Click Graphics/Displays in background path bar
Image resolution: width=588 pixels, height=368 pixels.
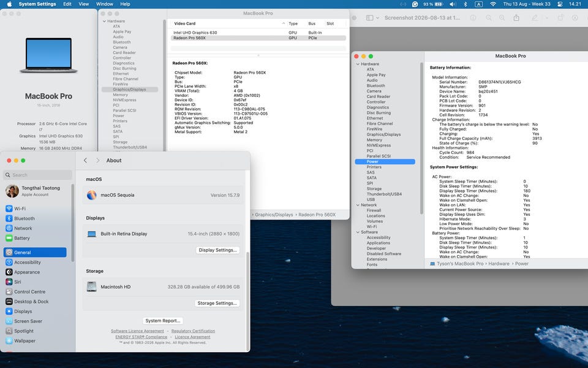coord(274,215)
